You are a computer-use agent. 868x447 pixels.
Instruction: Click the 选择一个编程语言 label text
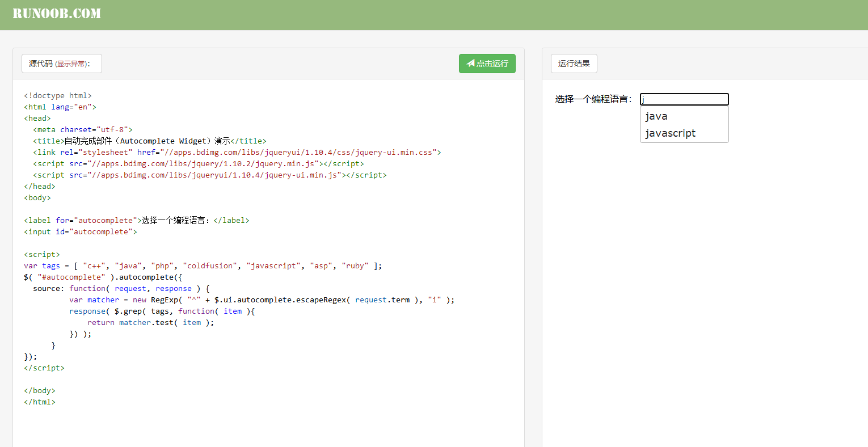[x=593, y=99]
